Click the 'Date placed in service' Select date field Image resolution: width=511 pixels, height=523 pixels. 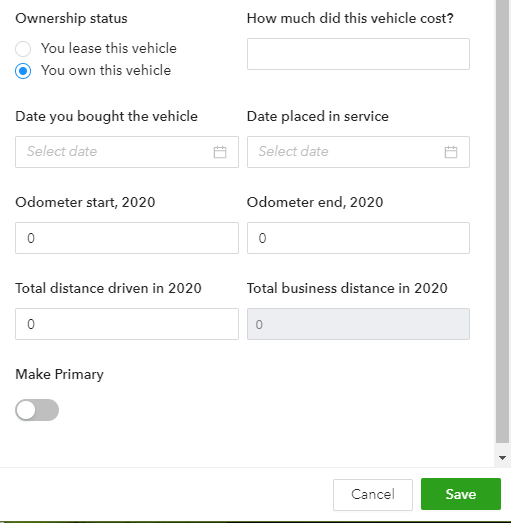358,152
